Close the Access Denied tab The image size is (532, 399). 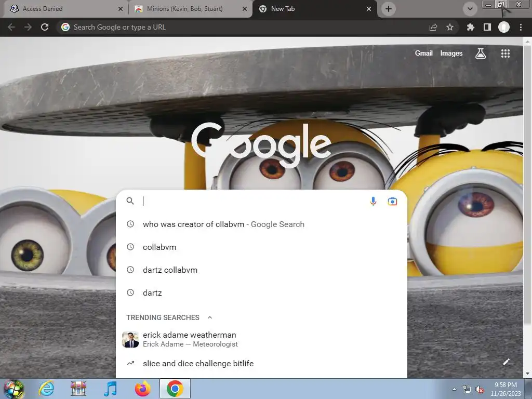click(120, 9)
